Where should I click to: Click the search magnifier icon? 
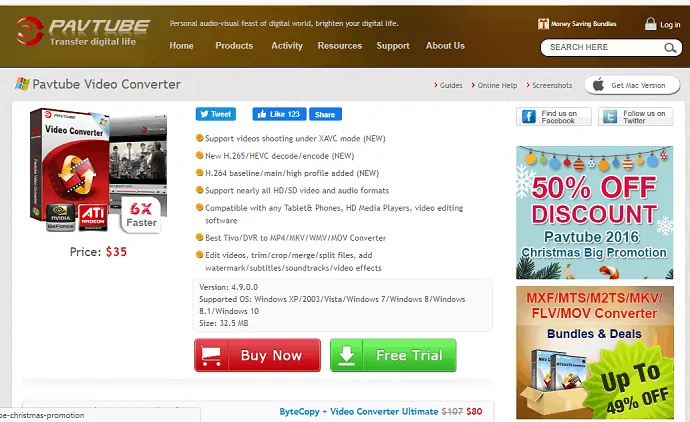(x=670, y=48)
